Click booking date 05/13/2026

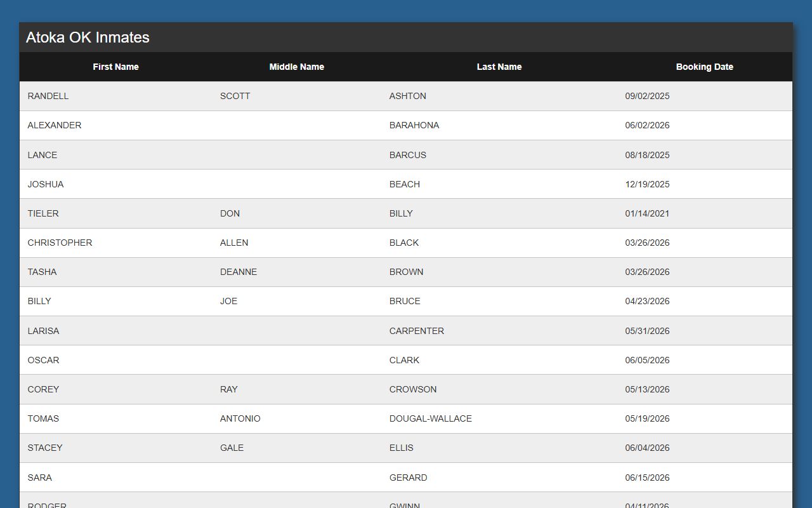647,389
